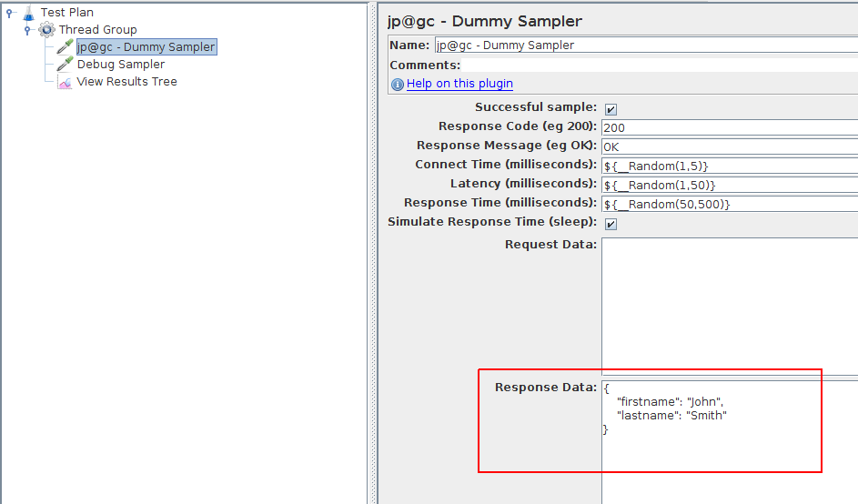Click the View Results Tree graph icon

click(x=66, y=82)
